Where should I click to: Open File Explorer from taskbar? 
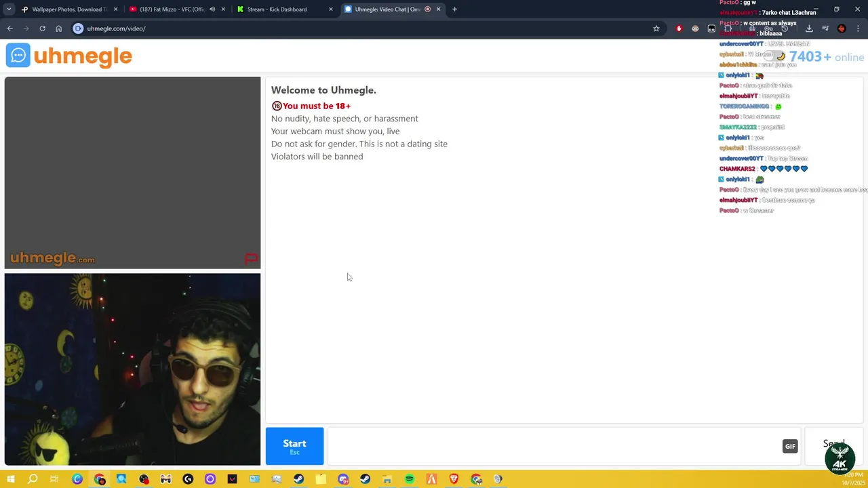click(x=387, y=479)
